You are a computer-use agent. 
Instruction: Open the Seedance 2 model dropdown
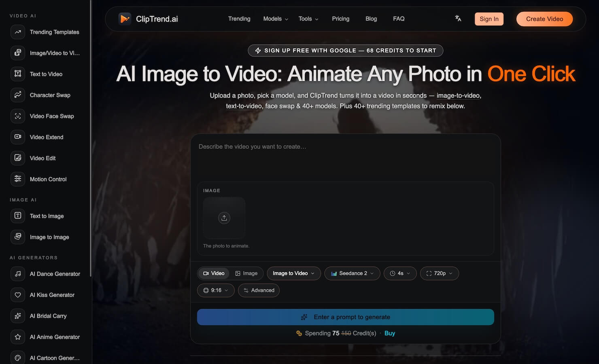click(352, 273)
